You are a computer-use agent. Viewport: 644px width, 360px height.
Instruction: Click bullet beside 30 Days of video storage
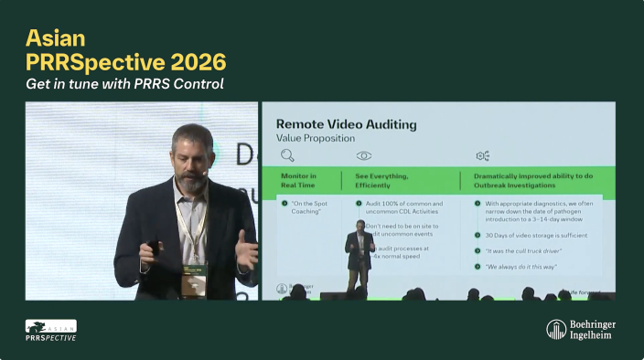(478, 235)
